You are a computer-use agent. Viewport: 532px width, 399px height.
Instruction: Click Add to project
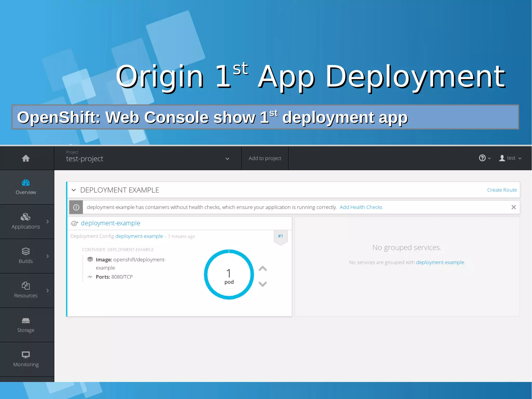265,158
